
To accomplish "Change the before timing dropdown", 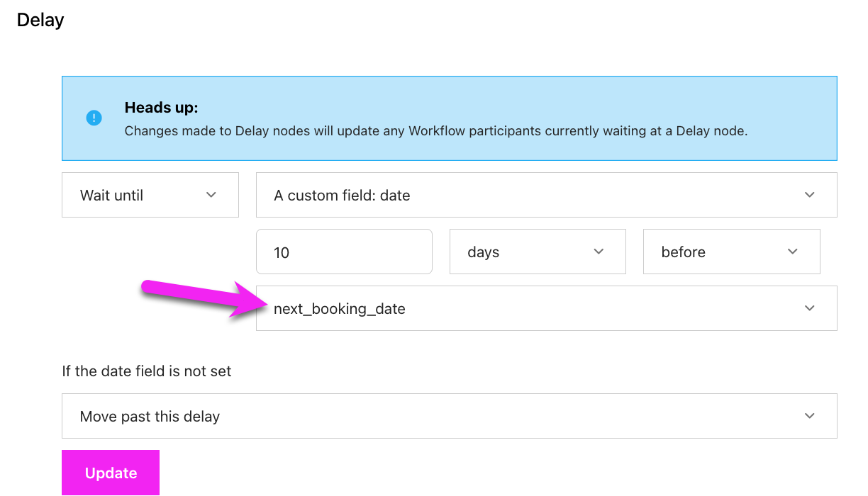I will (730, 252).
